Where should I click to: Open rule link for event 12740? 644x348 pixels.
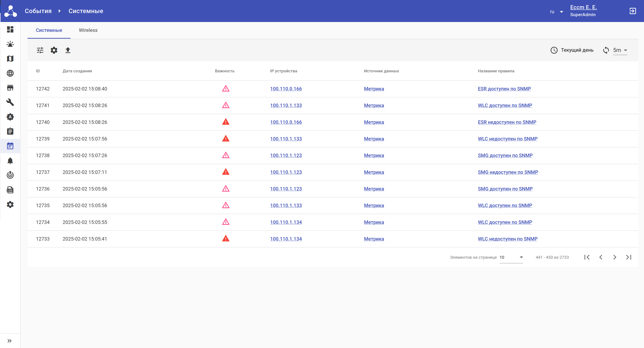pos(507,122)
